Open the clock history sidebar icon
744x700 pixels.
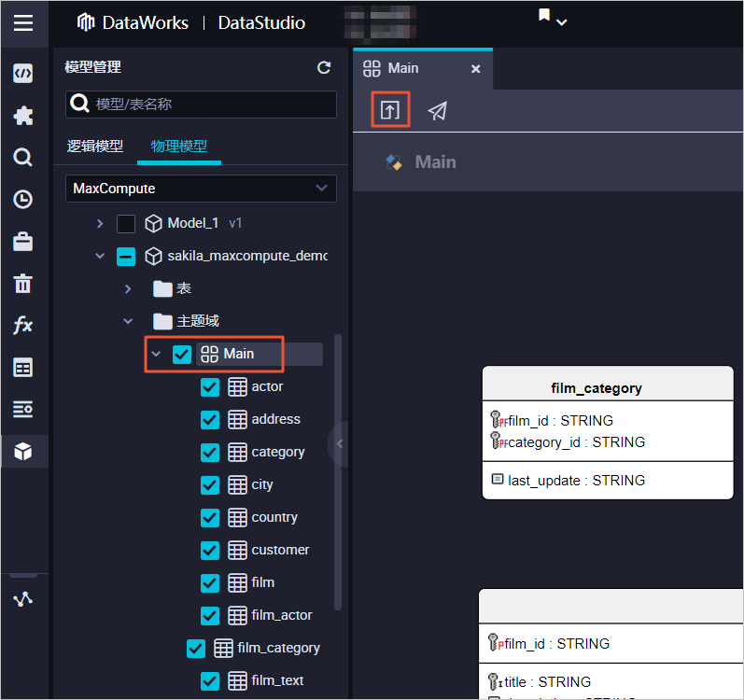coord(23,199)
